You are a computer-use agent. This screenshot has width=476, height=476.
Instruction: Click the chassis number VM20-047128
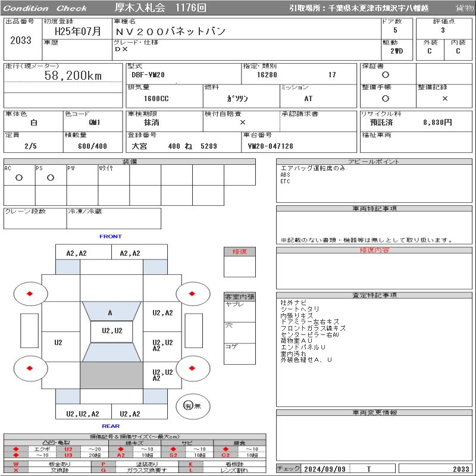(x=271, y=146)
